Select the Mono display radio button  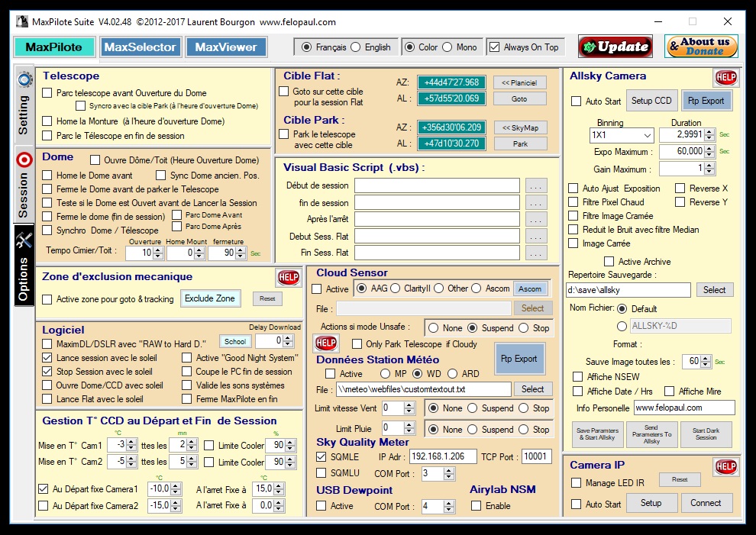click(447, 47)
